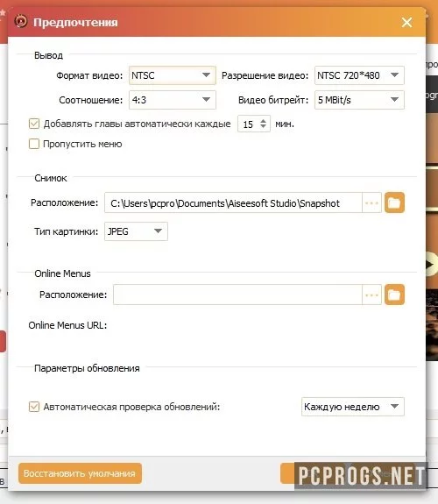
Task: Open folder icon for Online Menus location
Action: [394, 295]
